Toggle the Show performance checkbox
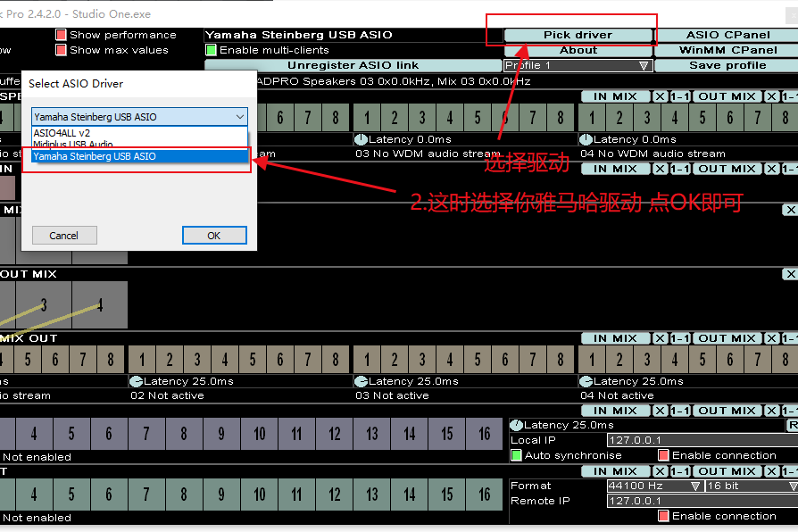 [62, 35]
